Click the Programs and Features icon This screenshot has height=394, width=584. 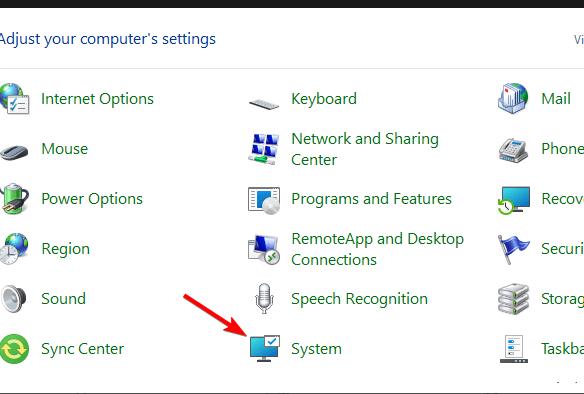click(x=264, y=200)
